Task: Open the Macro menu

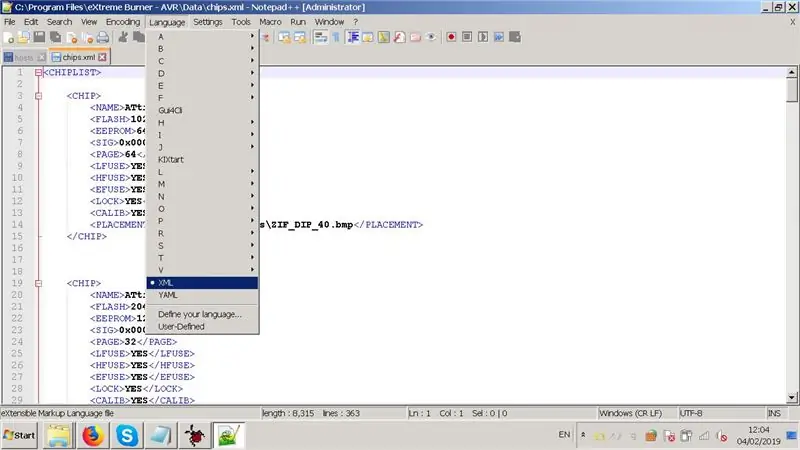Action: (270, 22)
